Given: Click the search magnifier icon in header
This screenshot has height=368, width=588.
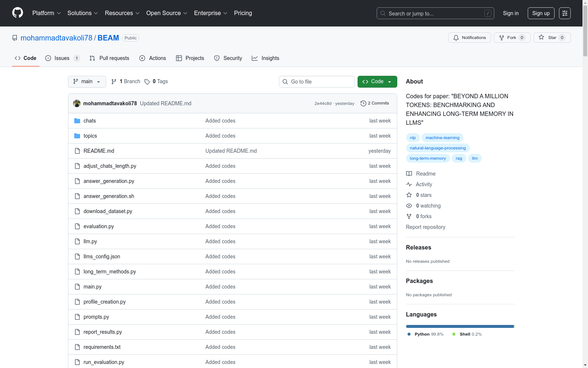Looking at the screenshot, I should pyautogui.click(x=383, y=13).
